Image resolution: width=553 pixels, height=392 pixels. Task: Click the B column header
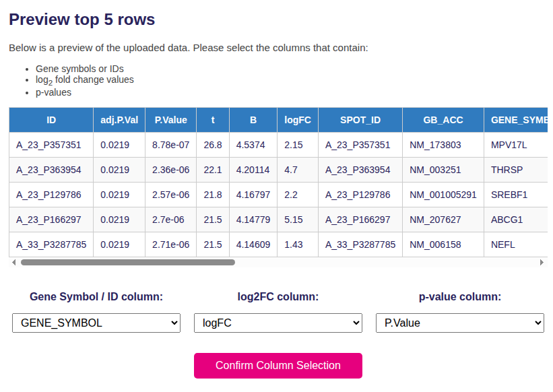point(253,120)
